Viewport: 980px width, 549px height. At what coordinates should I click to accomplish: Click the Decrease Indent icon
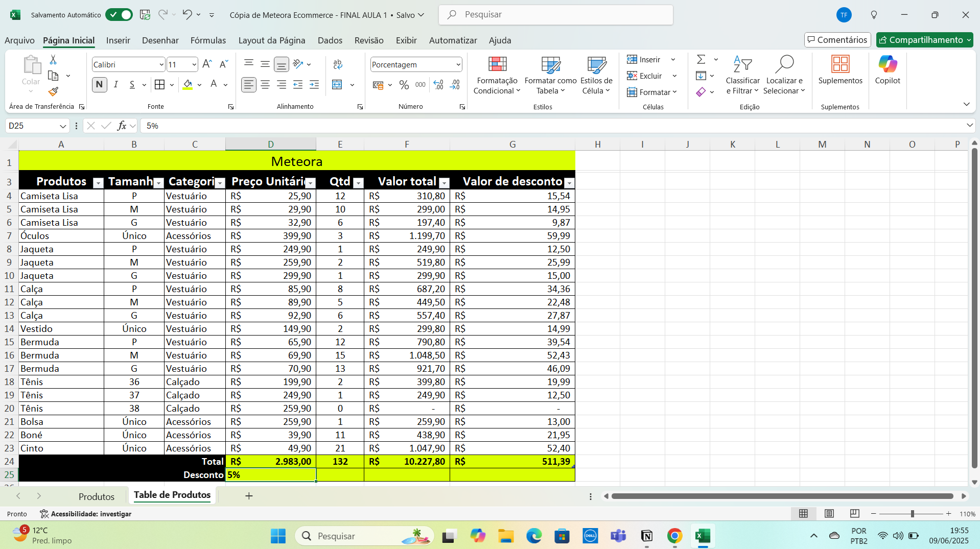tap(298, 85)
